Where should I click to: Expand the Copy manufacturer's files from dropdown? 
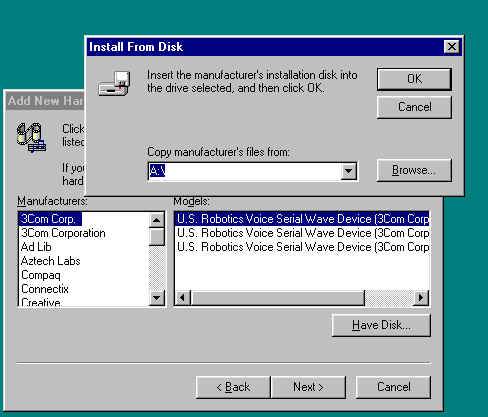[x=348, y=171]
